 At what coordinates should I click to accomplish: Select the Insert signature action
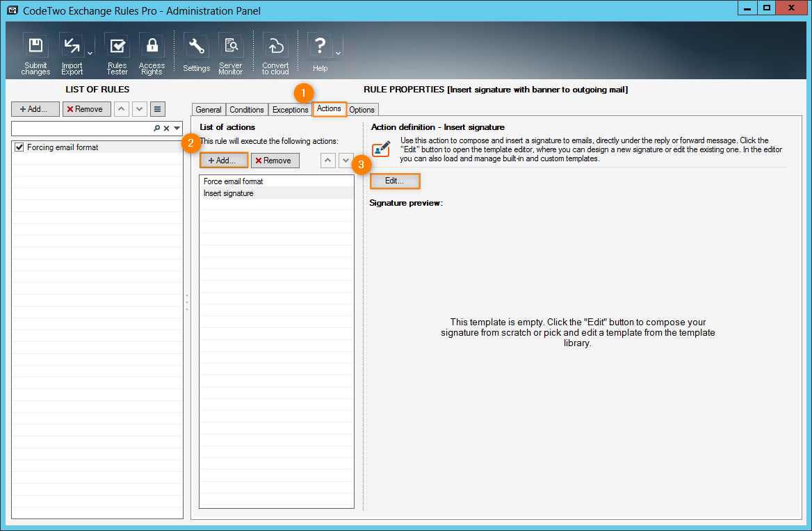(x=277, y=193)
